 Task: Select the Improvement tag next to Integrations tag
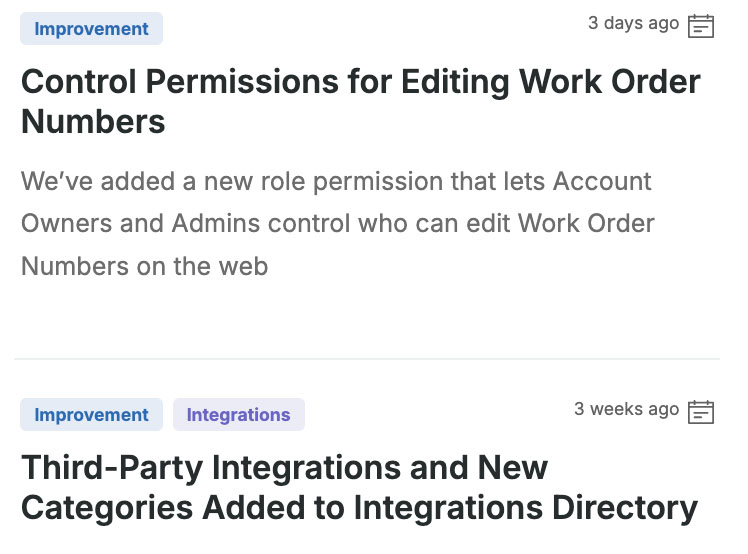click(x=91, y=415)
